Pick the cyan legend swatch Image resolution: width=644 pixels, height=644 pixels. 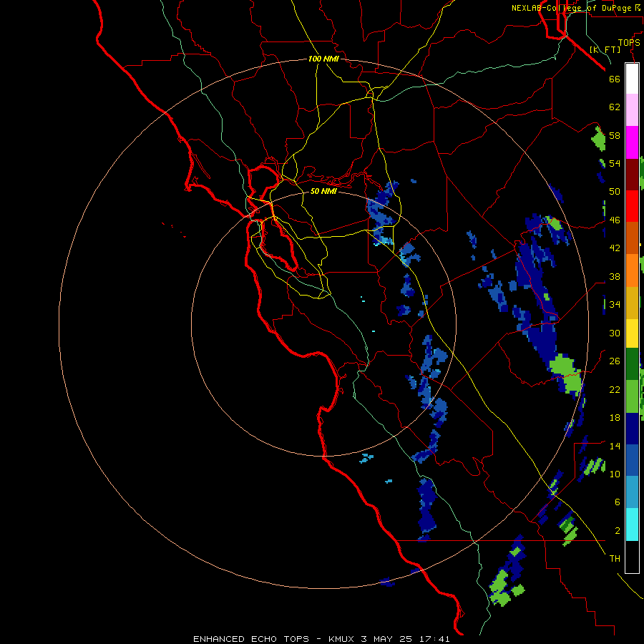click(632, 525)
